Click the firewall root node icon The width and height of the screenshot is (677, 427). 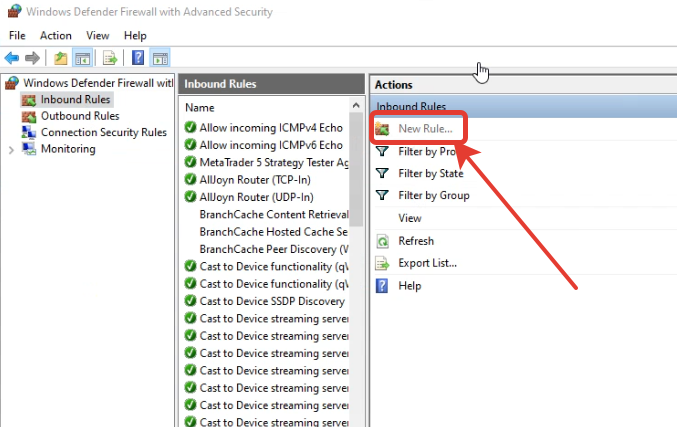[13, 83]
